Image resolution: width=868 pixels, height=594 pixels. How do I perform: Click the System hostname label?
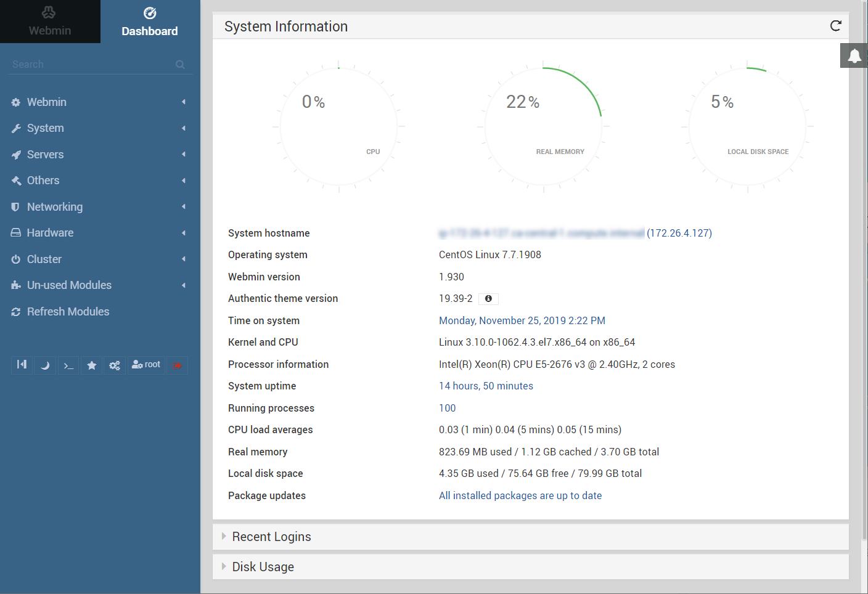(269, 233)
